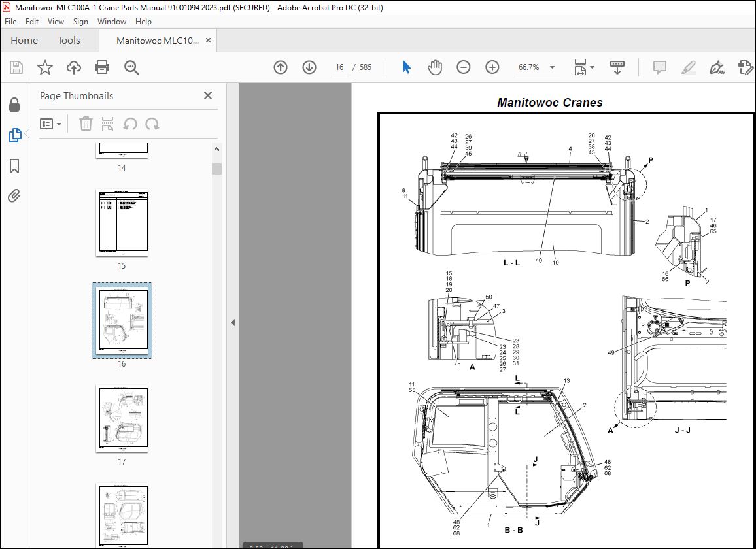Select the page 15 thumbnail

(122, 223)
